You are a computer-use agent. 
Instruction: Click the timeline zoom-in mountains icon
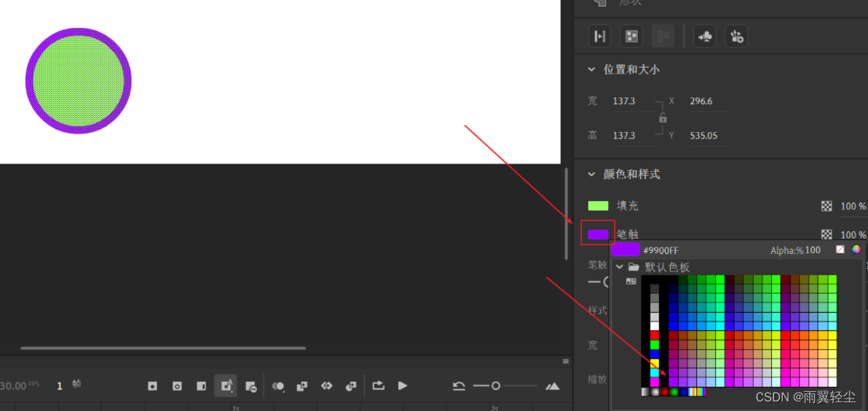click(552, 386)
